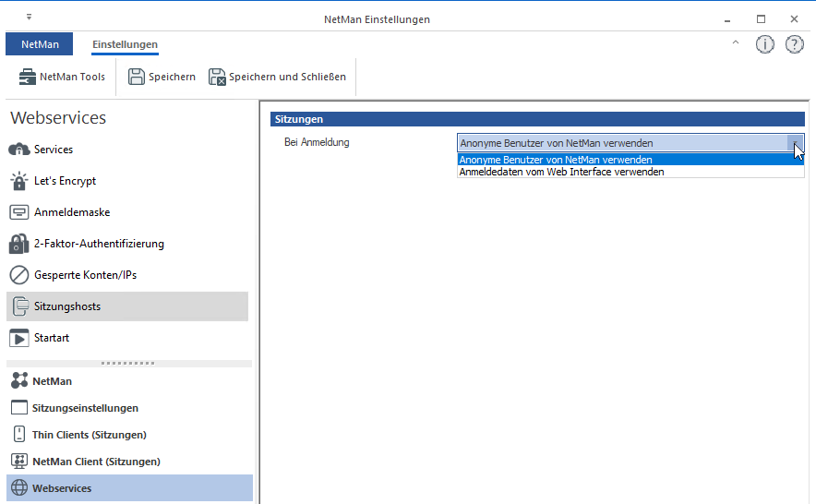Choose Anonyme Benutzer von NetMan verwenden option

tap(630, 160)
